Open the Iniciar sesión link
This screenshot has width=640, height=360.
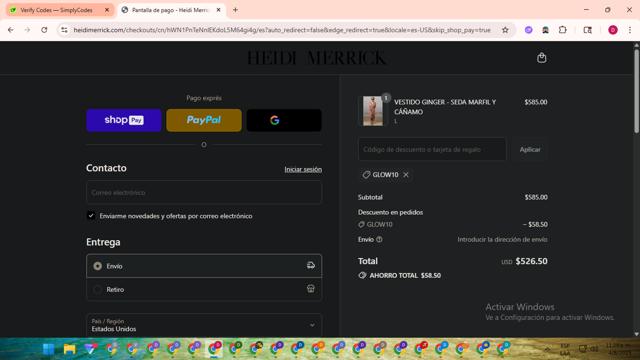303,169
